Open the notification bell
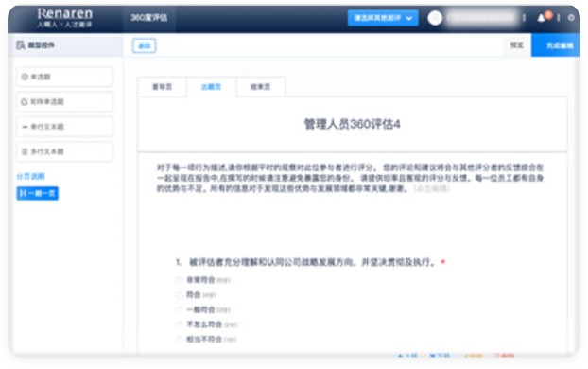The image size is (588, 369). pyautogui.click(x=541, y=18)
